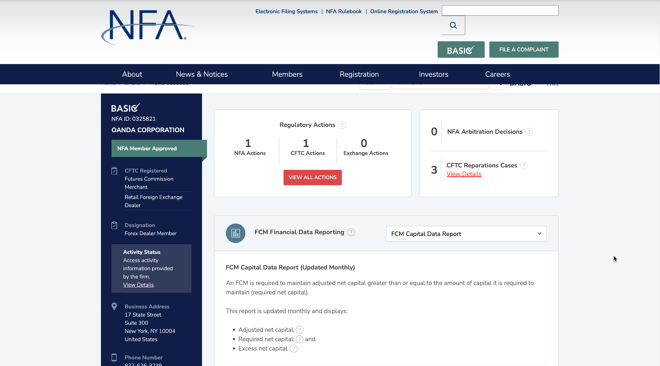Click 'Forex Dealer Member' text
660x366 pixels.
click(x=150, y=233)
